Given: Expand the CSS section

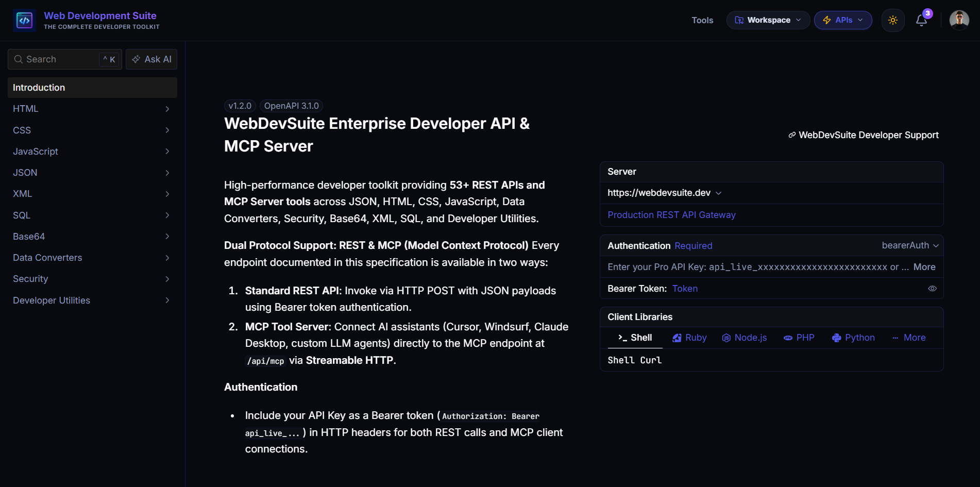Looking at the screenshot, I should (92, 130).
